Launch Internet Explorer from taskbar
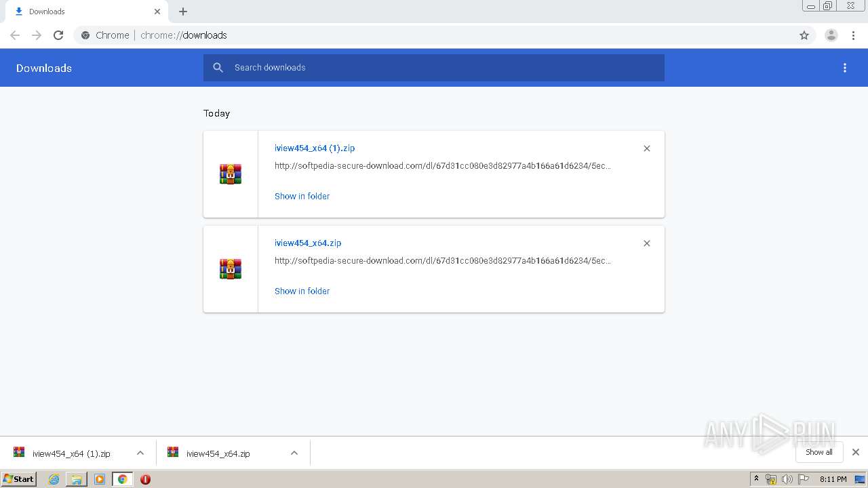 pyautogui.click(x=54, y=479)
